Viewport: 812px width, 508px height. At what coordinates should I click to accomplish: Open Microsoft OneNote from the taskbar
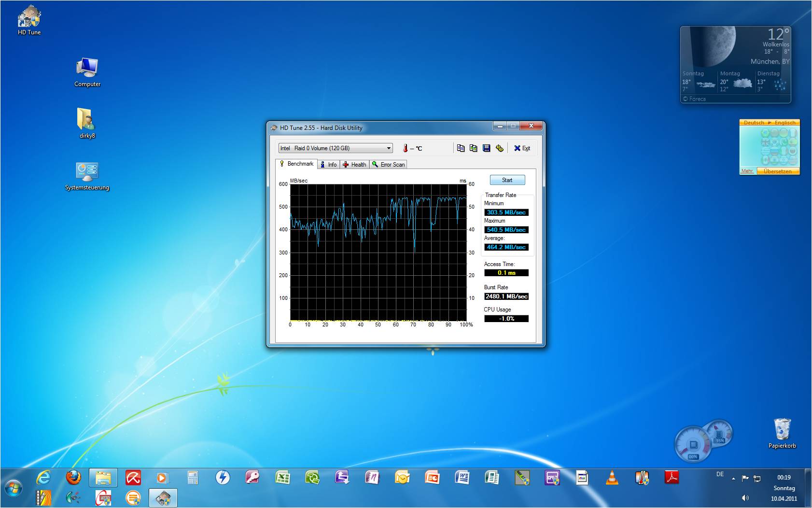click(x=372, y=478)
